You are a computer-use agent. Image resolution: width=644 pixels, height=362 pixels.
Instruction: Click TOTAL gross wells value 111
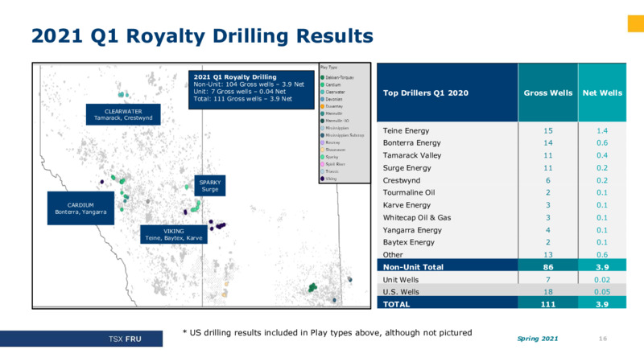(548, 304)
